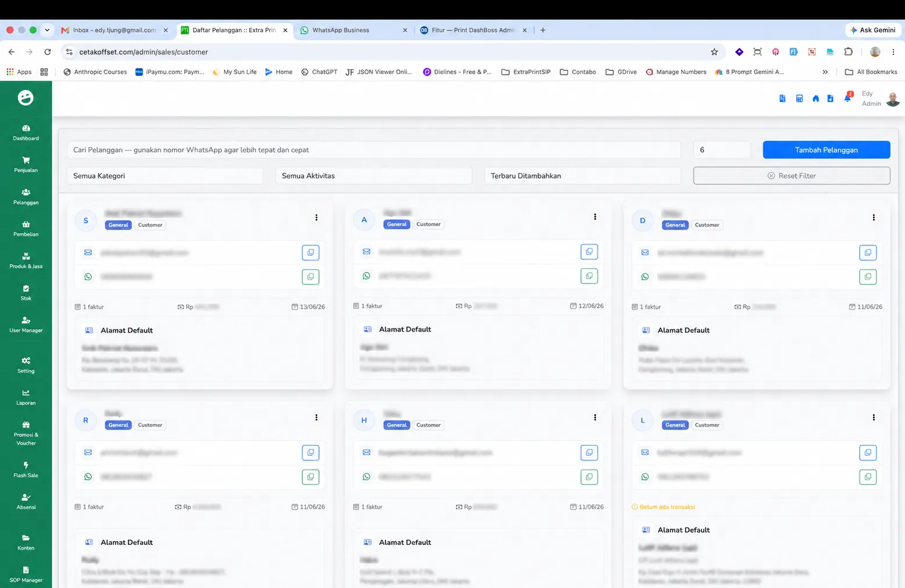Open three-dot menu on card D
Viewport: 905px width, 588px height.
[874, 218]
